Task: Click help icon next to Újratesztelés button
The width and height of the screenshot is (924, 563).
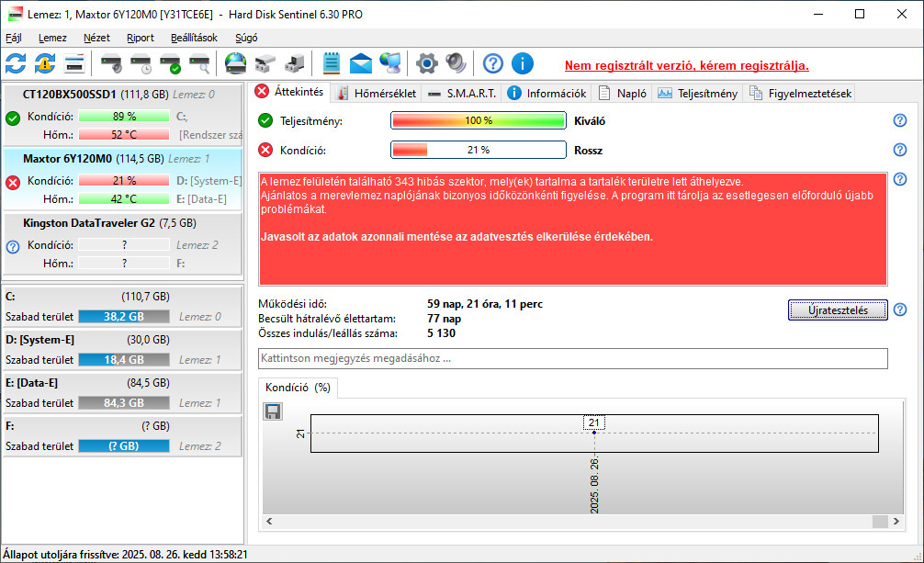Action: tap(900, 310)
